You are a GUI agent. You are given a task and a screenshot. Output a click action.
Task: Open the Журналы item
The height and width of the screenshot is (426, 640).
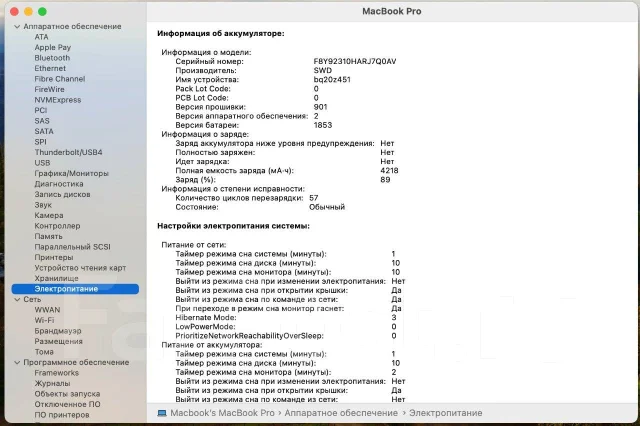pyautogui.click(x=52, y=384)
